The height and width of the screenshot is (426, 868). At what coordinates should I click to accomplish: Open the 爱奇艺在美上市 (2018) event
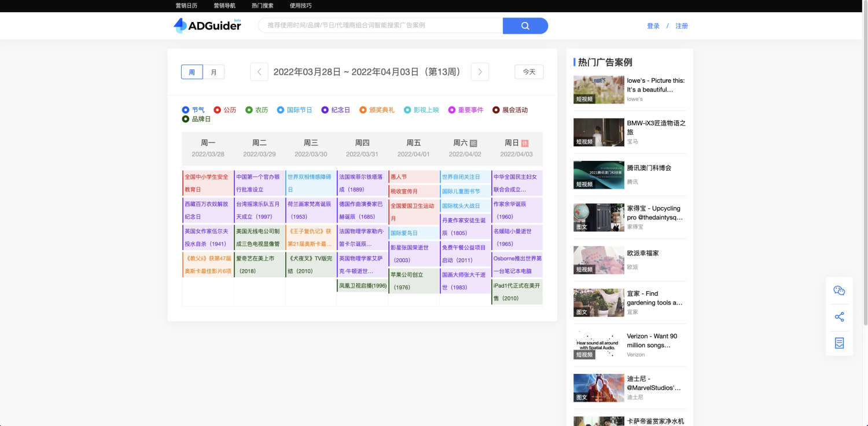point(259,265)
